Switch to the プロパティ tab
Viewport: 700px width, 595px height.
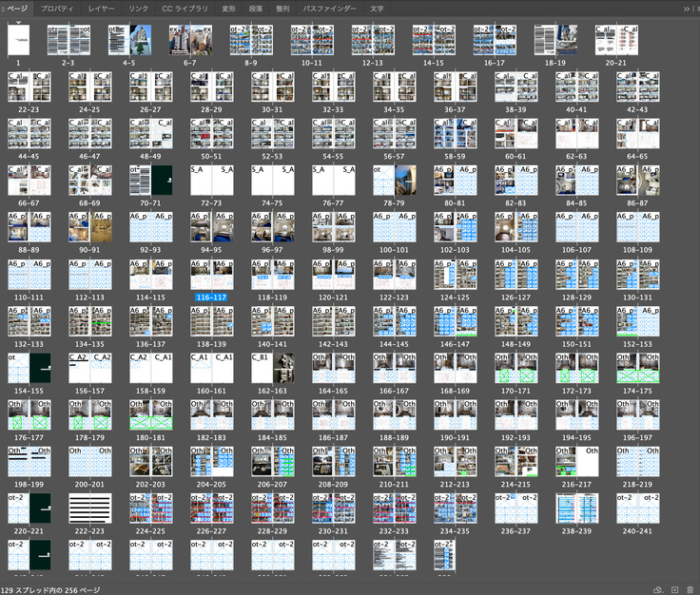click(x=56, y=8)
